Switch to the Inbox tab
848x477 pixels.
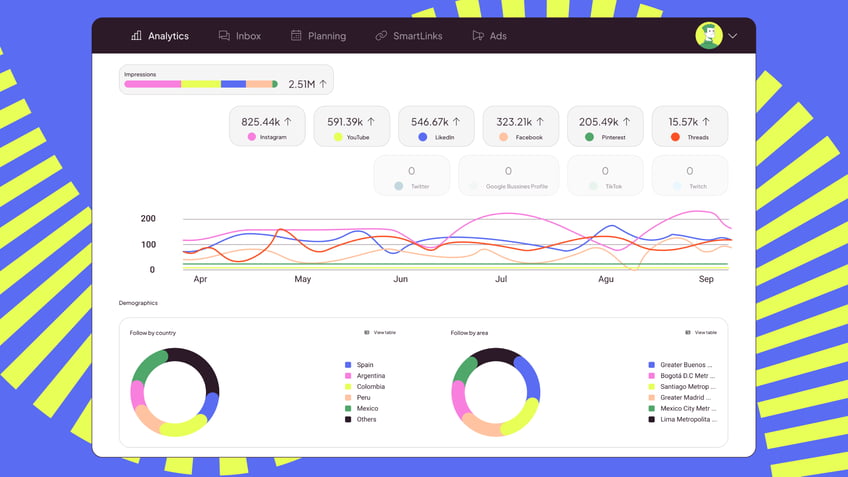[x=240, y=36]
